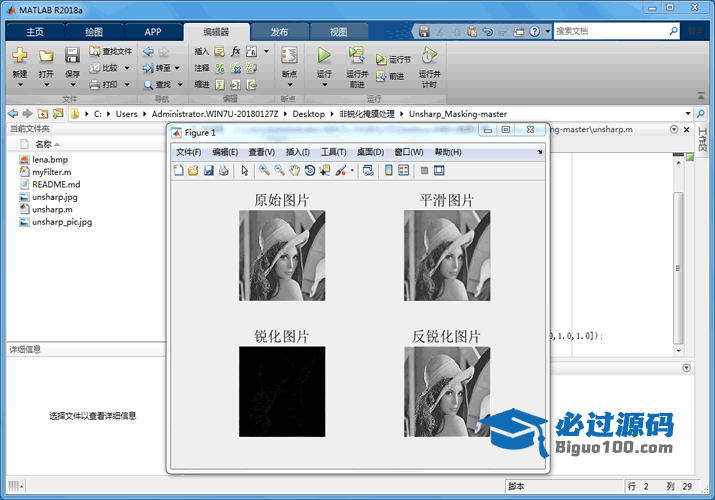The width and height of the screenshot is (715, 500).
Task: Click the Go To (转至) button
Action: coord(157,68)
